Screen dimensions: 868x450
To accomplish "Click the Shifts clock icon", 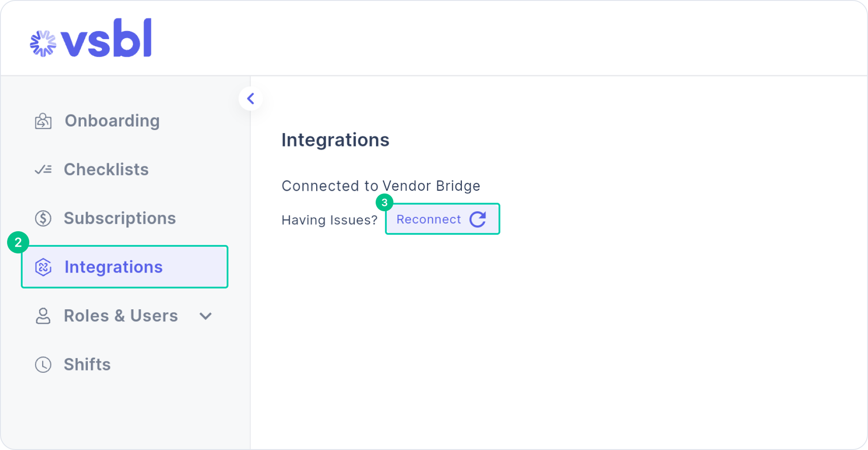I will 43,364.
